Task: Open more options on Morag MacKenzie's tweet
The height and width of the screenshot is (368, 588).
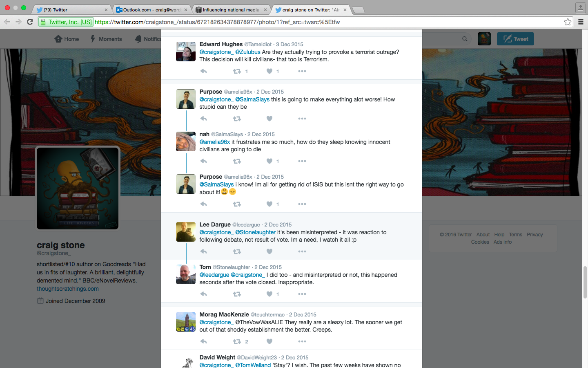Action: click(302, 341)
